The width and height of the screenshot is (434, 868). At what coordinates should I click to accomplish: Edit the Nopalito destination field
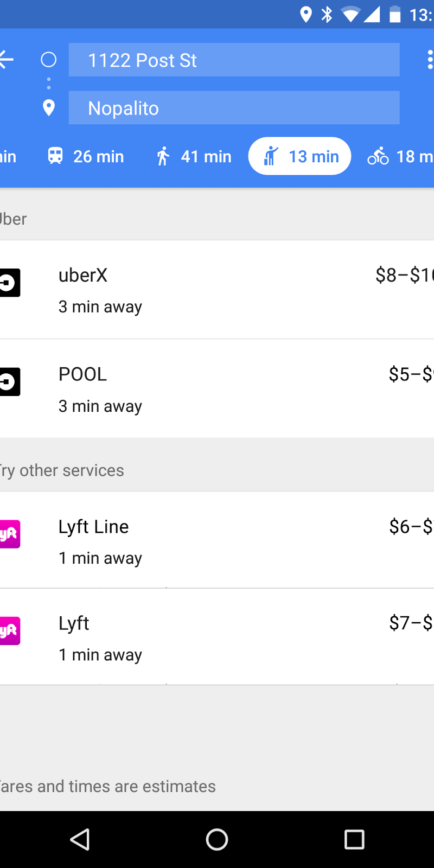point(234,107)
